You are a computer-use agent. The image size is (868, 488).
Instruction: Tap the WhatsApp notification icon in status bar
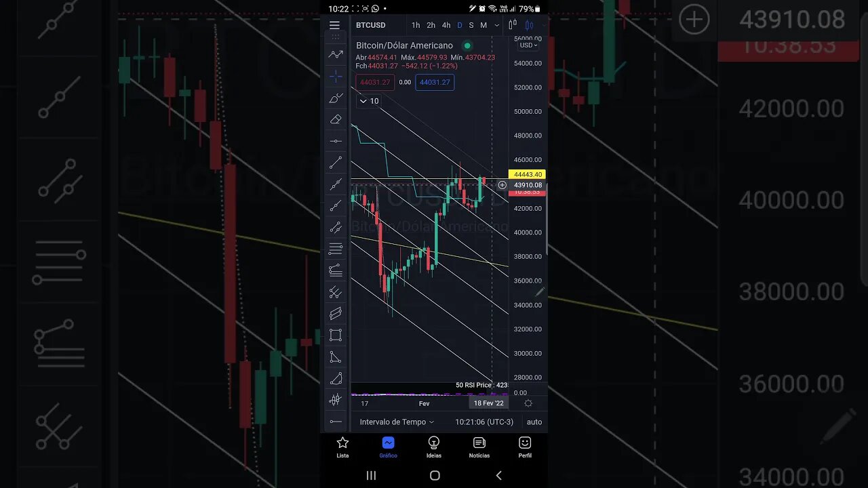[x=375, y=9]
